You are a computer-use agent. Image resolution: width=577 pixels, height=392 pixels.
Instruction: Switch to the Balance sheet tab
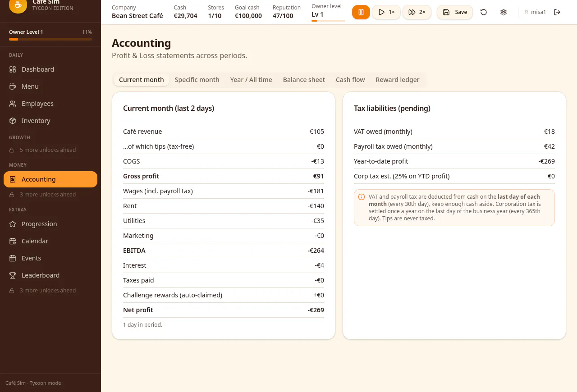point(304,80)
